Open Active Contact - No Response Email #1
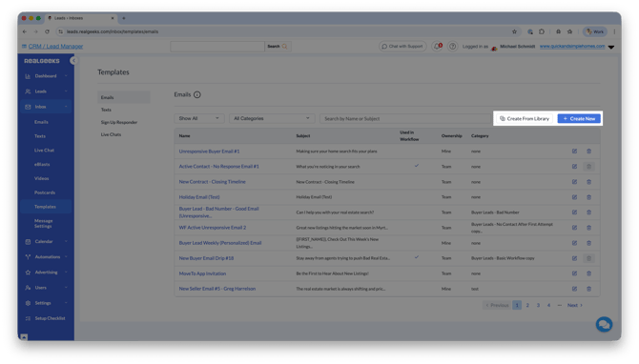This screenshot has width=639, height=364. (218, 167)
